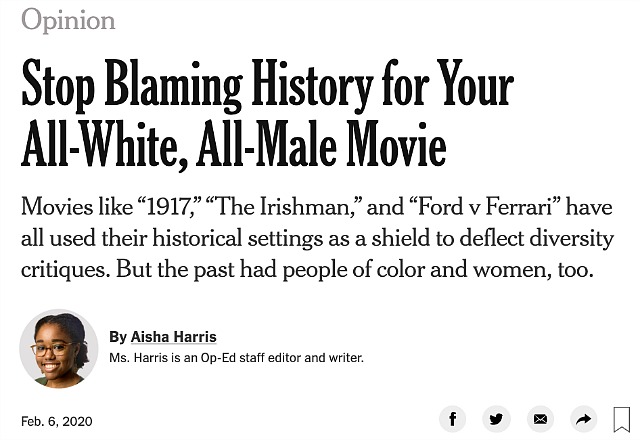The image size is (640, 440).
Task: Click 'critiques' in the summary's last line
Action: tap(65, 270)
